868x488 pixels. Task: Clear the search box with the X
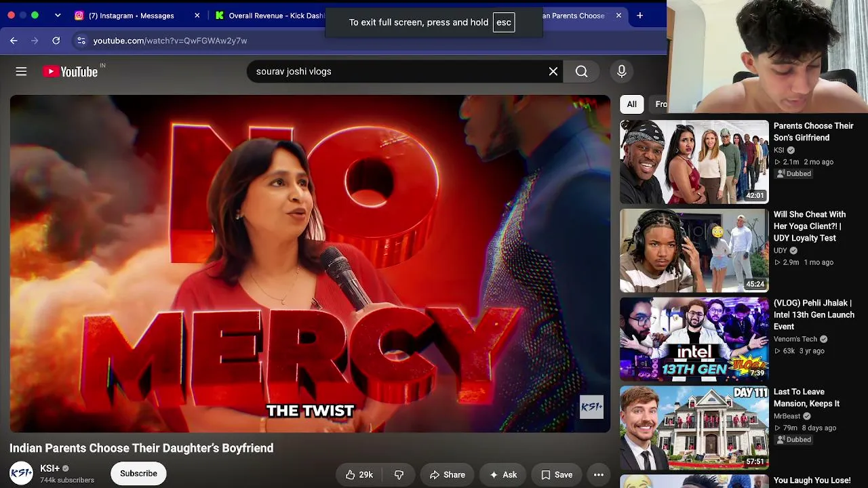point(553,71)
